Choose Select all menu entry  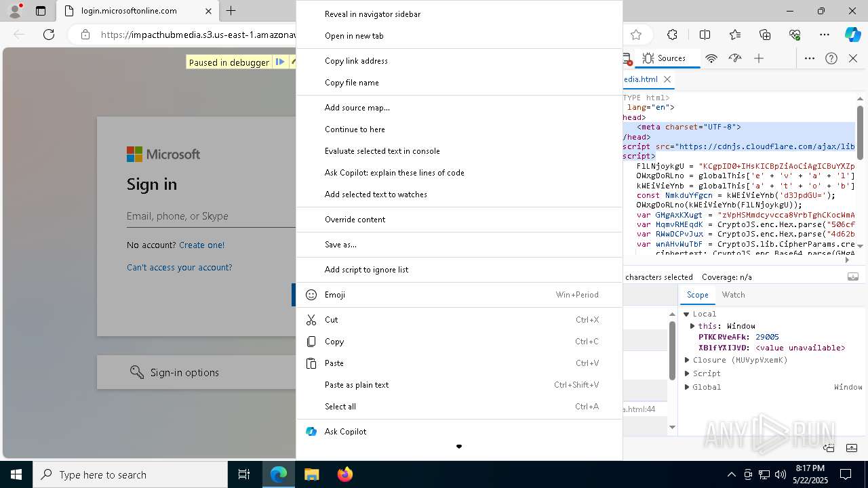(459, 407)
